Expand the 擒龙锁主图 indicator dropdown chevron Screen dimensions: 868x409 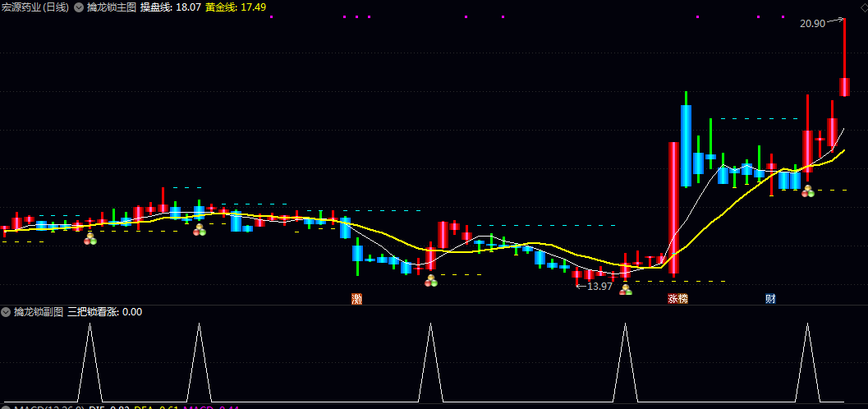pos(79,7)
